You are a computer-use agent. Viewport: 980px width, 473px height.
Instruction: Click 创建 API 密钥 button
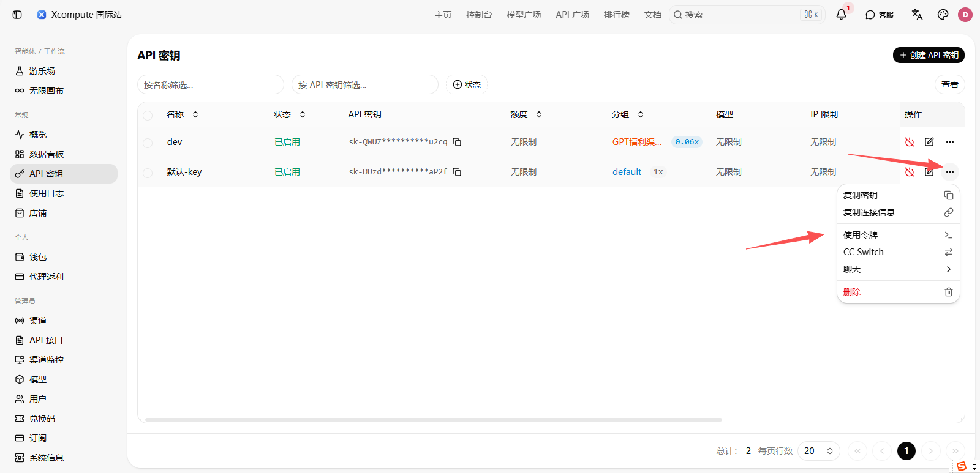coord(929,55)
